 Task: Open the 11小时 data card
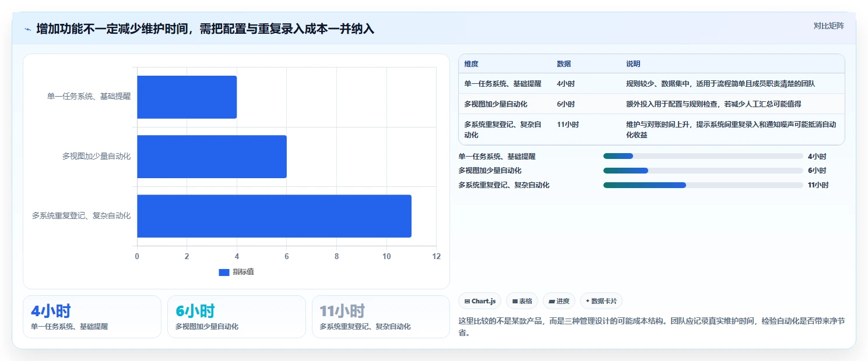[x=381, y=317]
